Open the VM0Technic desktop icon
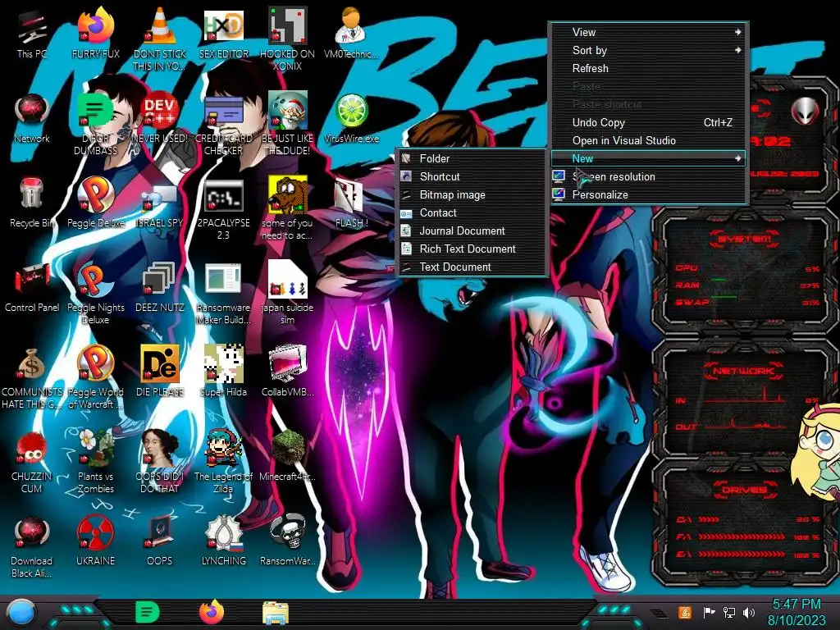The width and height of the screenshot is (840, 630). coord(351,34)
